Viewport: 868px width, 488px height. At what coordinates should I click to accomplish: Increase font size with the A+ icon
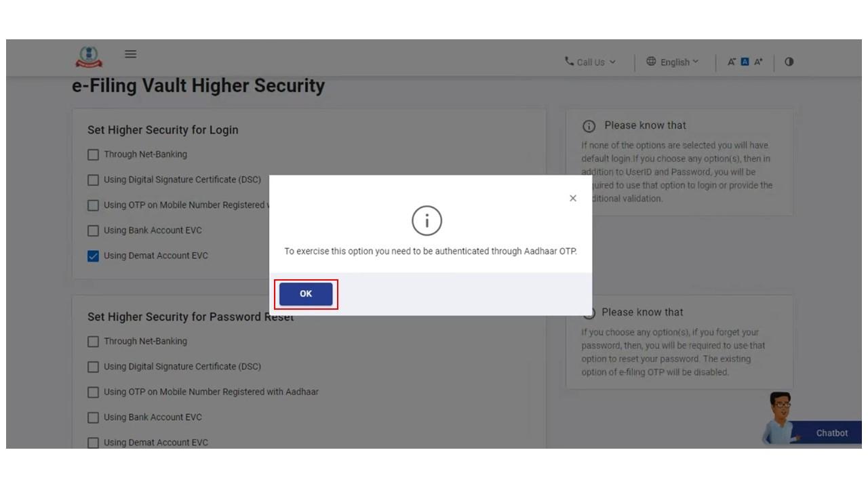click(x=758, y=61)
